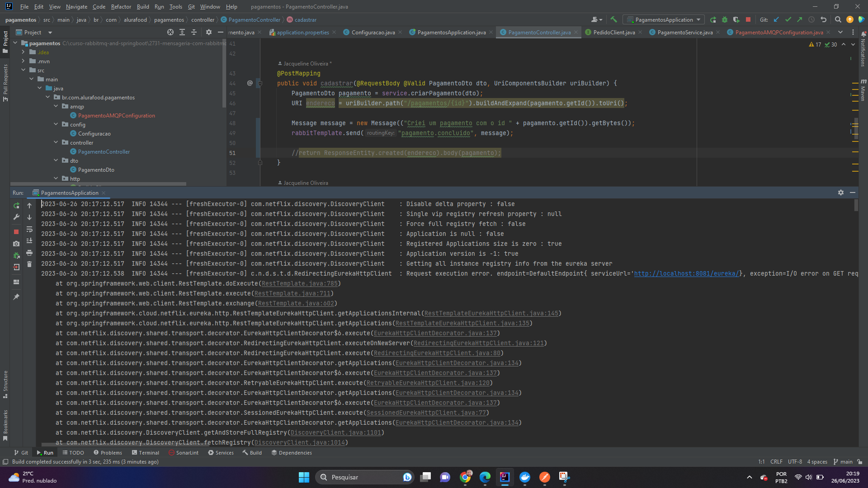The height and width of the screenshot is (488, 868).
Task: Click the top toolbar debug bug icon
Action: 725,19
